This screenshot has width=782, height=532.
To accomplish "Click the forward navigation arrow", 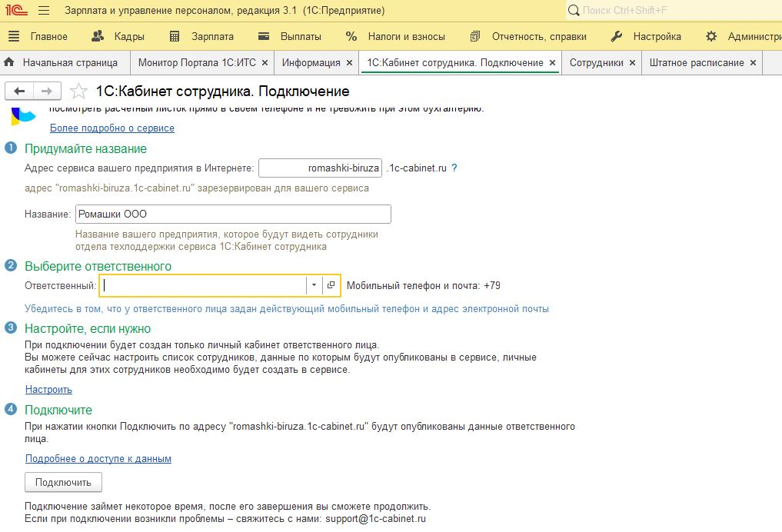I will tap(47, 91).
